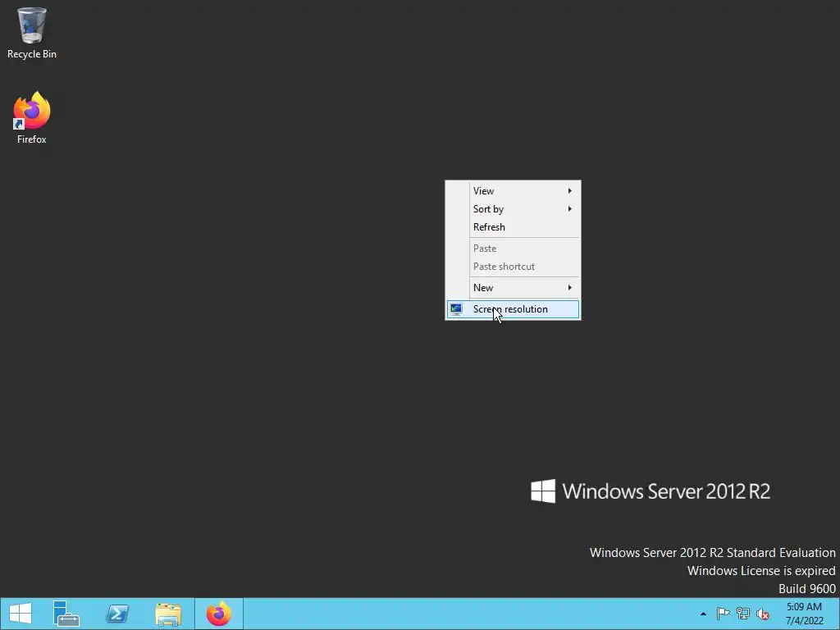
Task: Select the Recycle Bin desktop icon
Action: 32,32
